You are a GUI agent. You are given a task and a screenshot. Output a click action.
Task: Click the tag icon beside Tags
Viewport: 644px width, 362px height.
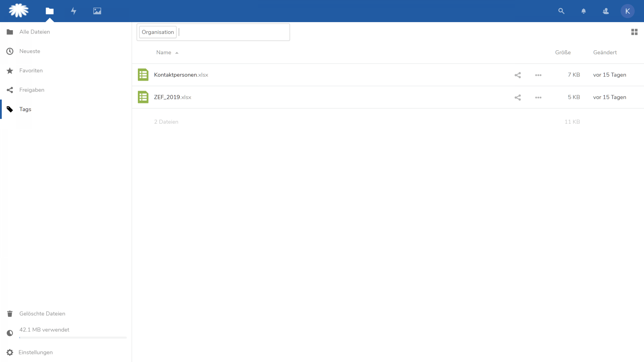(x=10, y=109)
